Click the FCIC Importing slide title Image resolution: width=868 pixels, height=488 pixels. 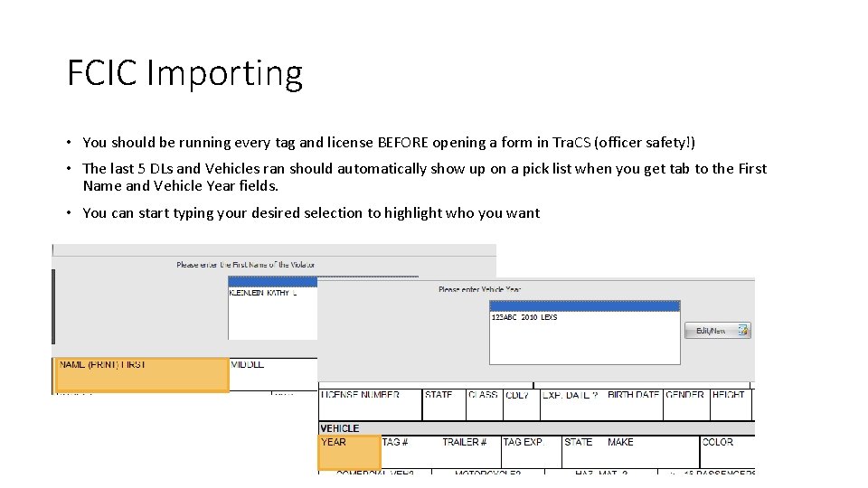tap(184, 72)
